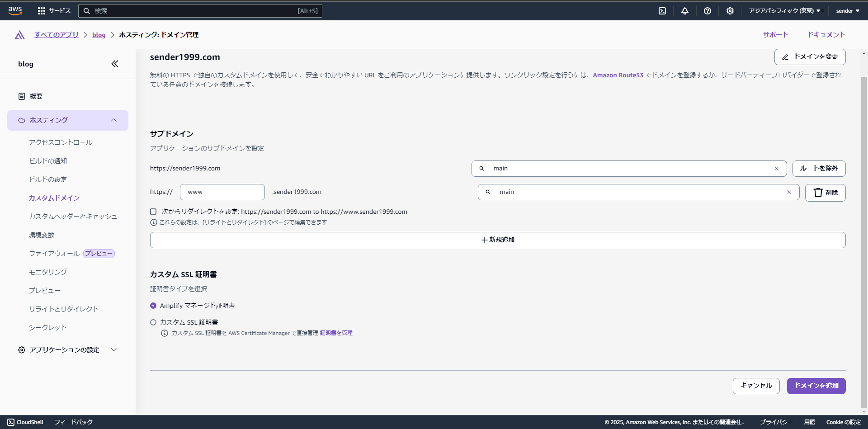This screenshot has height=429, width=868.
Task: Open CloudShell from top bar icon
Action: tap(662, 11)
